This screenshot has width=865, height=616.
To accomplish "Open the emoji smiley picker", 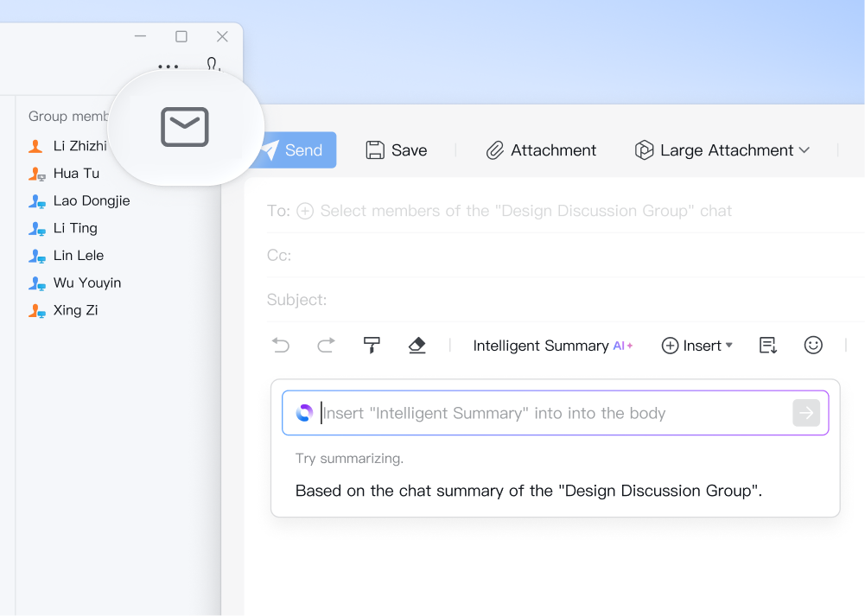I will (813, 346).
